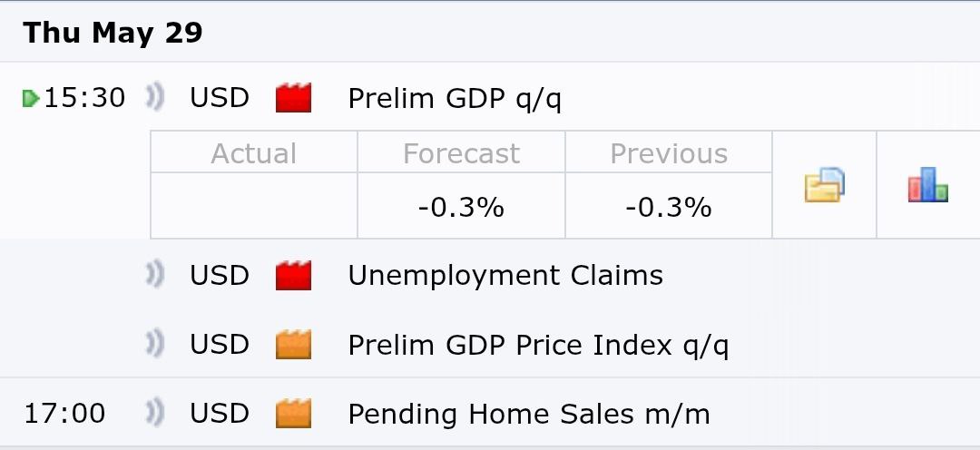Screen dimensions: 980x450
Task: Expand the Pending Home Sales m/m event
Action: (x=529, y=414)
